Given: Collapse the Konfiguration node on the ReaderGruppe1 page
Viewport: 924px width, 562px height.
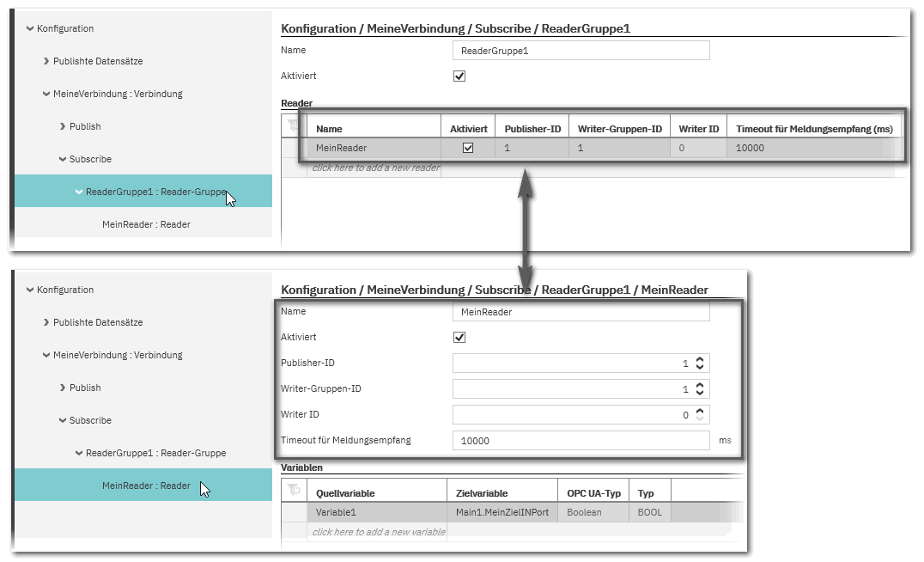Looking at the screenshot, I should [29, 28].
